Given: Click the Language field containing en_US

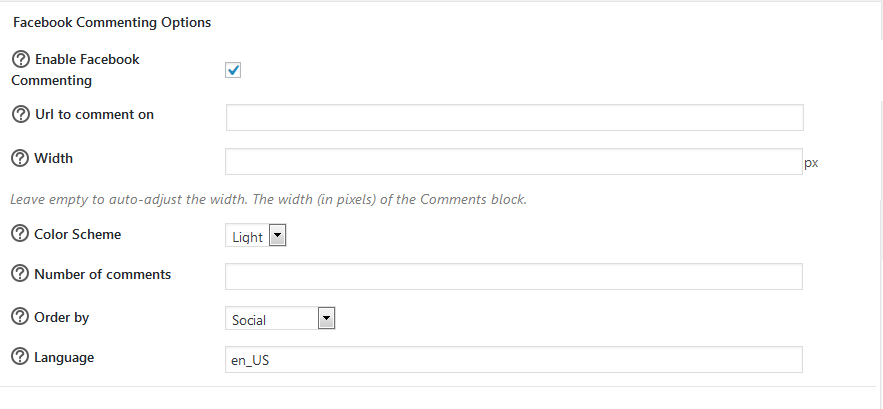Looking at the screenshot, I should [x=514, y=359].
